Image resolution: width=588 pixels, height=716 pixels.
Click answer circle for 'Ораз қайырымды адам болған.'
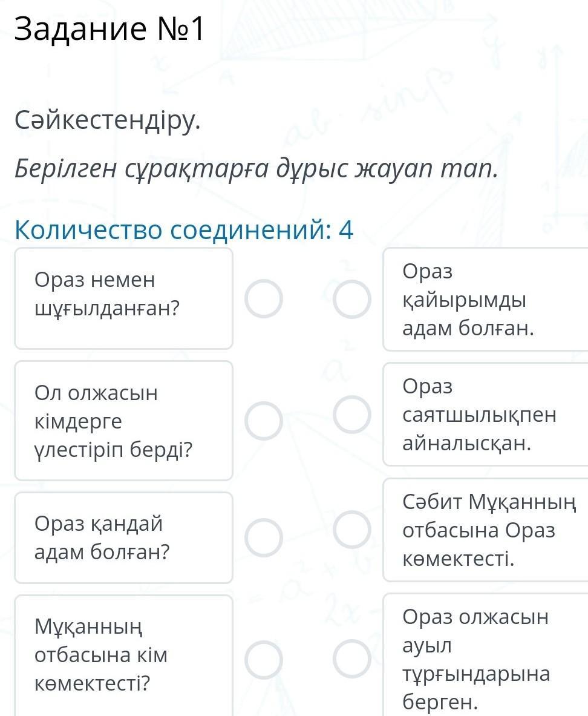[352, 299]
